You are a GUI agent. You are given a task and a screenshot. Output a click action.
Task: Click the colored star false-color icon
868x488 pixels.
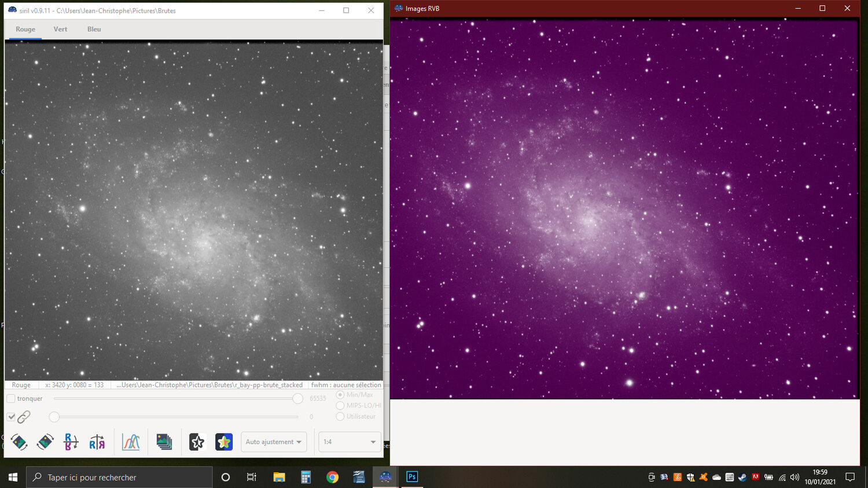pos(224,442)
